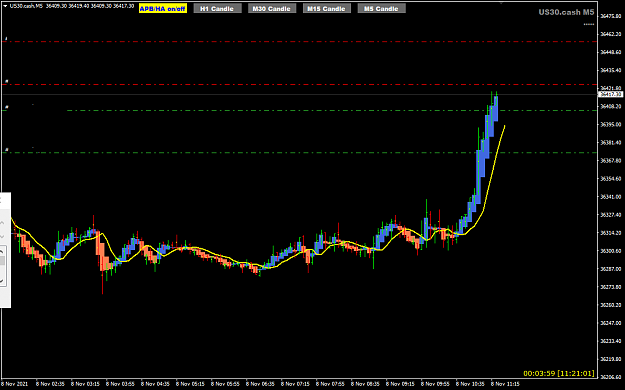This screenshot has height=390, width=625.
Task: Click time axis label 8 Nov 05:55
Action: tap(225, 384)
